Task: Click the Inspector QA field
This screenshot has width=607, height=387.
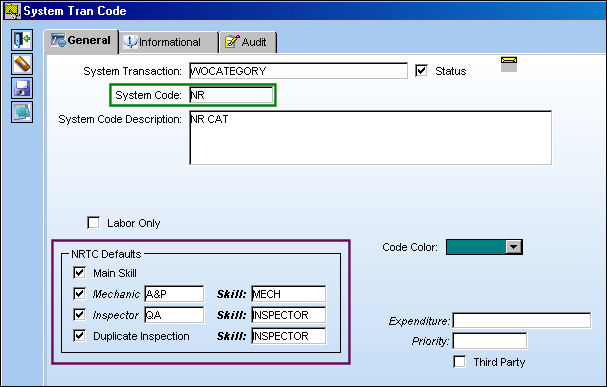Action: (174, 315)
